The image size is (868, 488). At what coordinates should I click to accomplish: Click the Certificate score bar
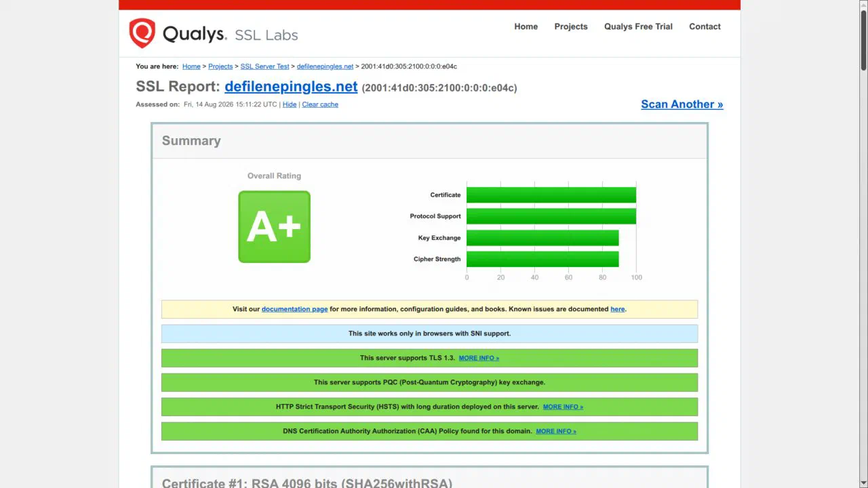point(551,195)
